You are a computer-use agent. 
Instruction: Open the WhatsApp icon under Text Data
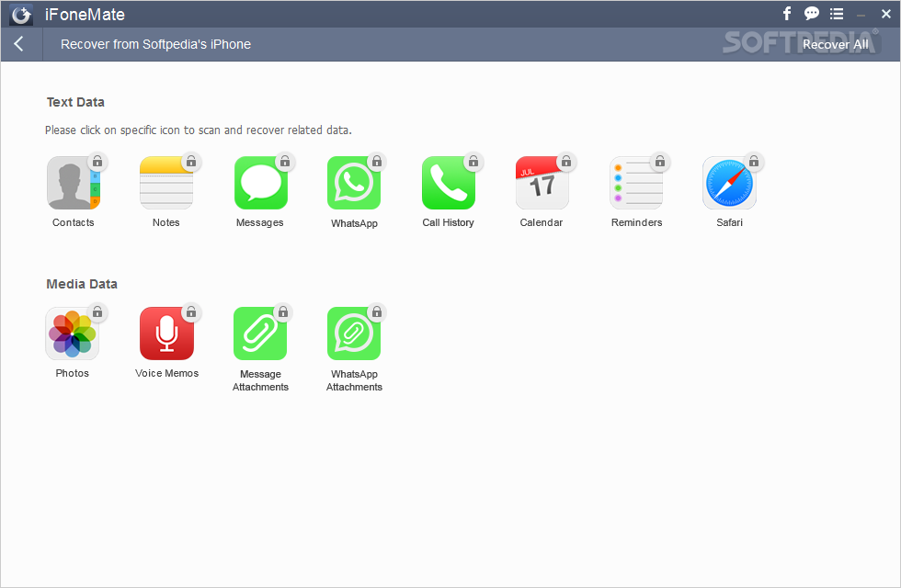click(x=354, y=183)
